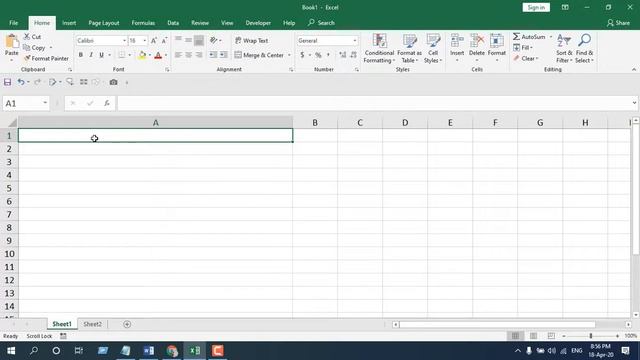Toggle center horizontal alignment
This screenshot has height=360, width=640.
pos(189,55)
